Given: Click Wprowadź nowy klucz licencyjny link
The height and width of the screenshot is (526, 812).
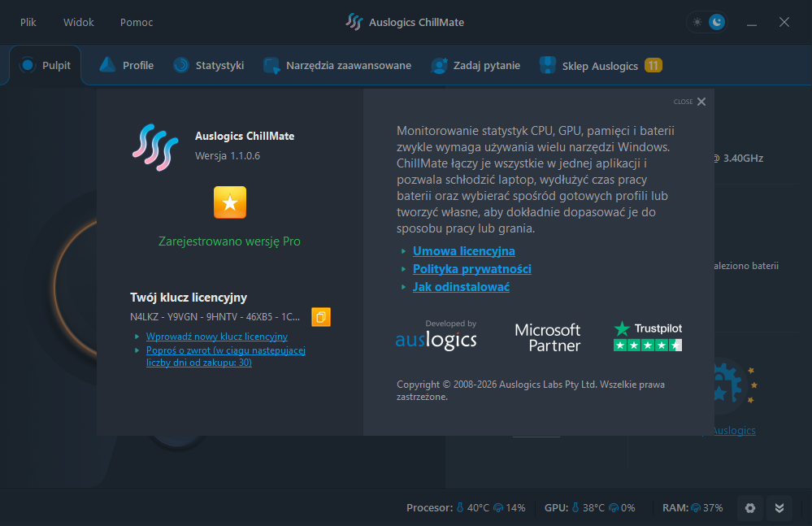Looking at the screenshot, I should click(x=216, y=337).
